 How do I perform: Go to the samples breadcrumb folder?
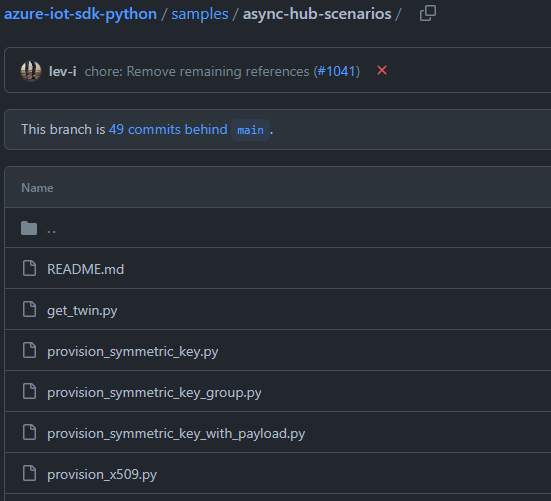200,14
